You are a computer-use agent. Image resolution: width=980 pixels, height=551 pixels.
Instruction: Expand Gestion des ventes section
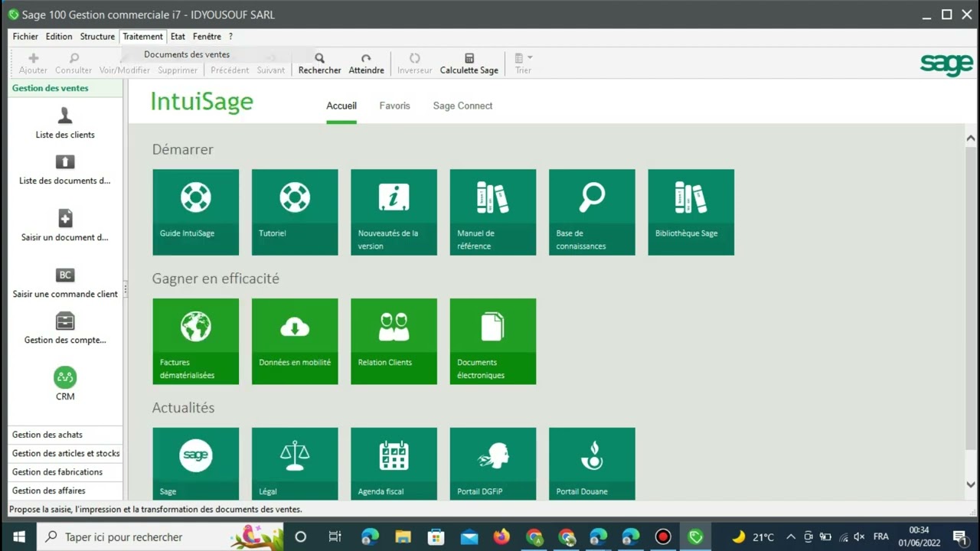point(65,88)
